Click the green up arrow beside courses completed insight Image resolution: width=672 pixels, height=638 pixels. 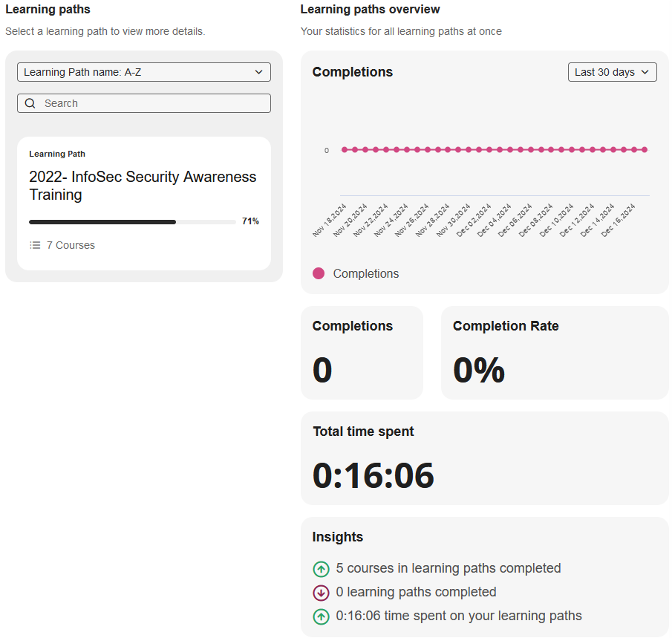tap(321, 568)
